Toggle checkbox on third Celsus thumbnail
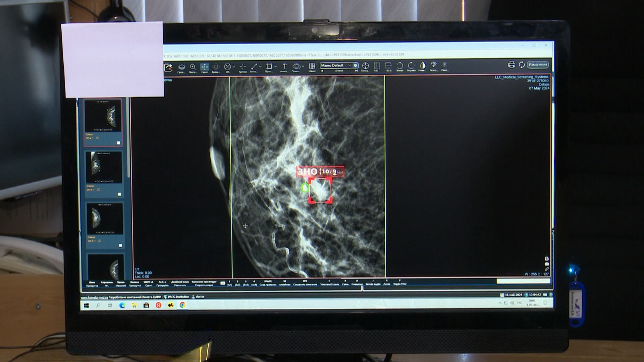Viewport: 644px width, 362px height. pos(120,245)
